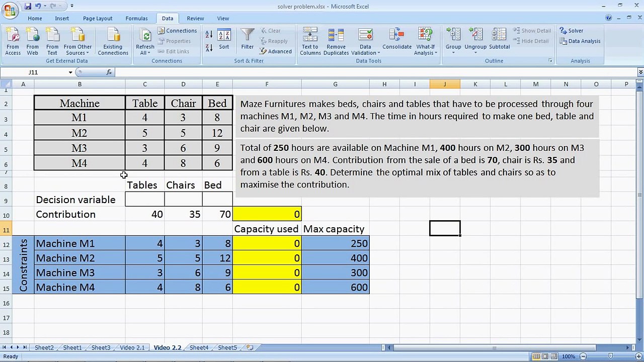Select yellow total contribution cell F10

click(x=267, y=214)
